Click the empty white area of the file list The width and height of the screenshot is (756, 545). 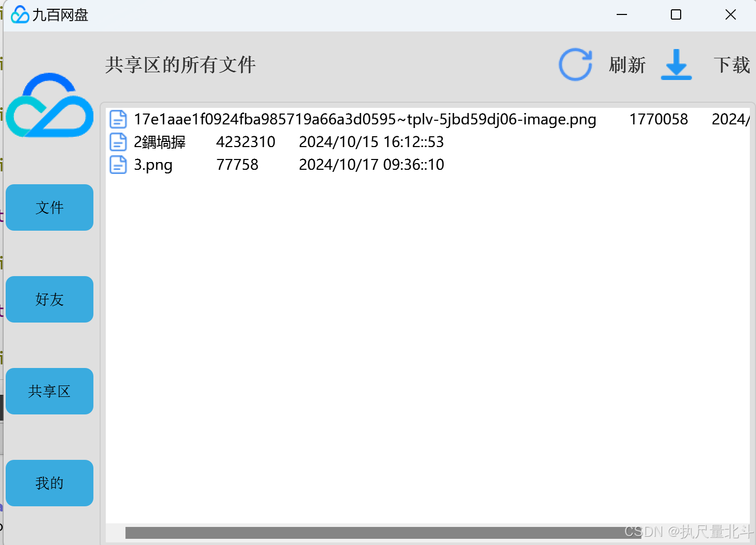click(x=428, y=346)
